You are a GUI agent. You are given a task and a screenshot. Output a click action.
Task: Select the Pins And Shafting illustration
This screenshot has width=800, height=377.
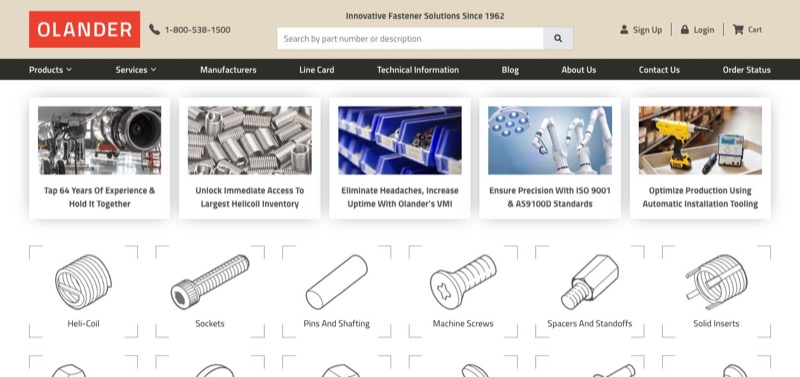point(336,282)
